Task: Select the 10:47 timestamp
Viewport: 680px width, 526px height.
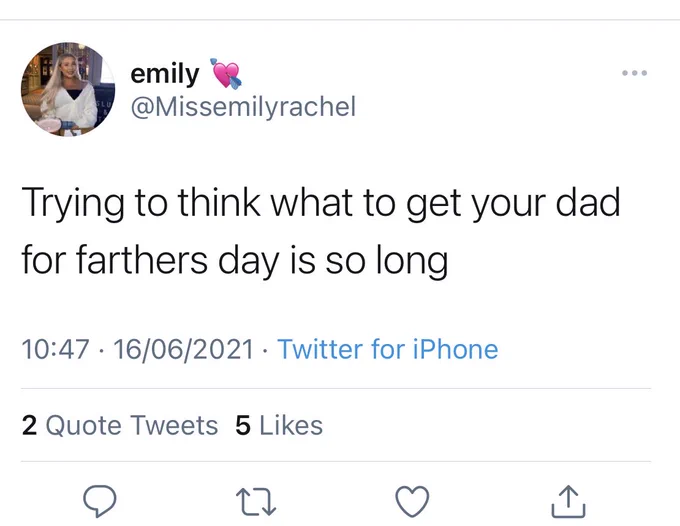Action: (x=56, y=349)
